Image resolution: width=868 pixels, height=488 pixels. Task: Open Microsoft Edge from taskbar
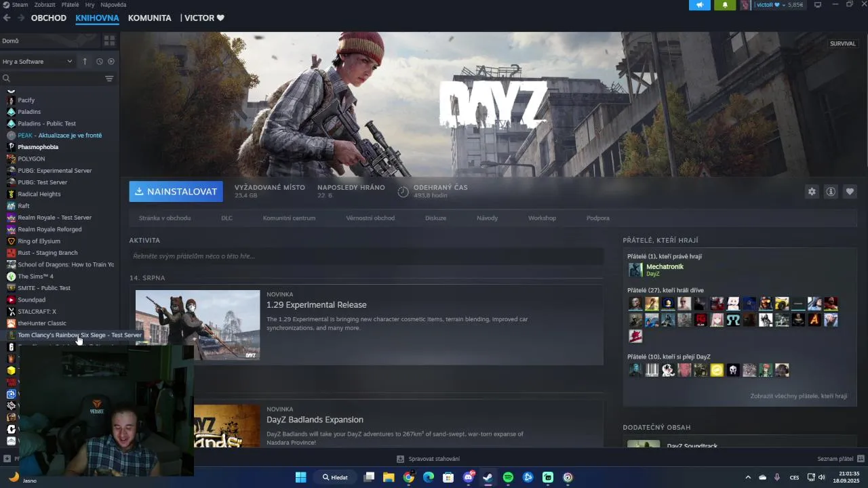(429, 477)
